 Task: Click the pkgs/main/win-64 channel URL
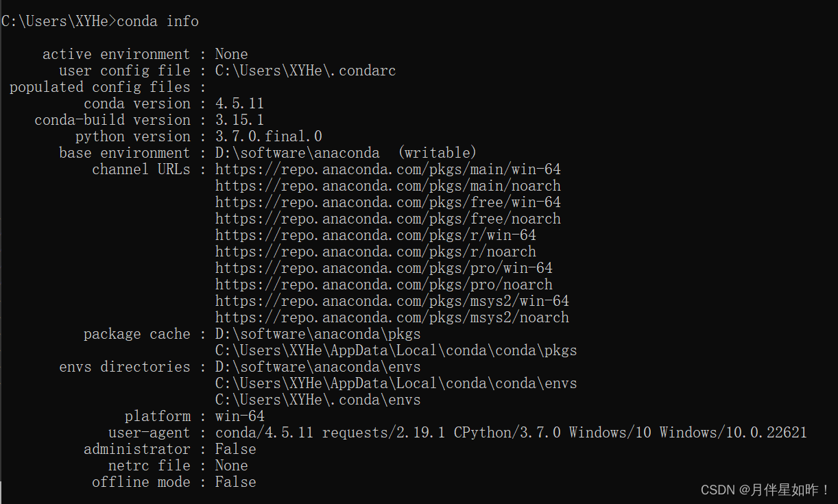[388, 169]
